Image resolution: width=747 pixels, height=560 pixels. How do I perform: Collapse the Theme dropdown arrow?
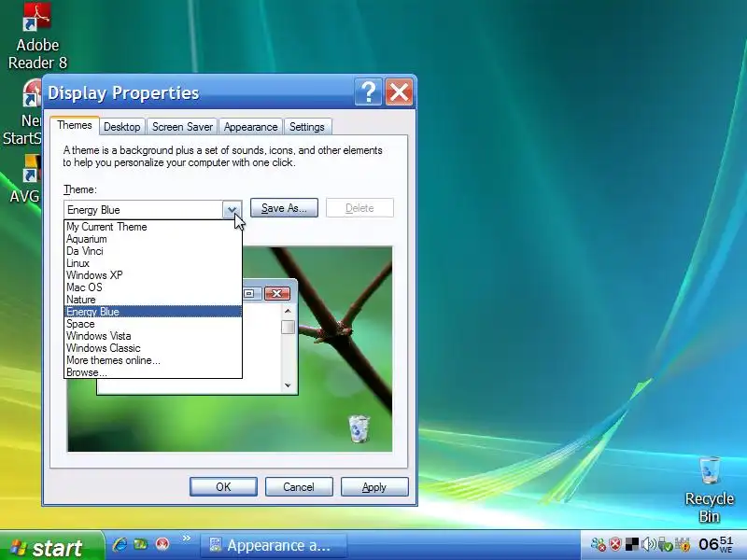click(x=232, y=209)
